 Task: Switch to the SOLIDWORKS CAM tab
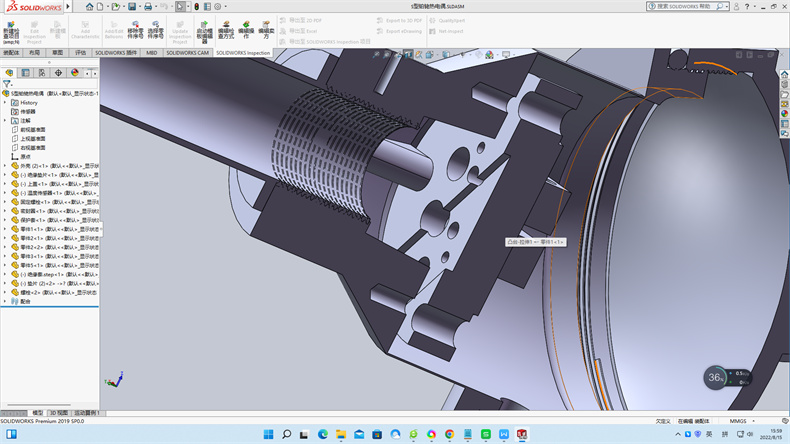click(188, 53)
